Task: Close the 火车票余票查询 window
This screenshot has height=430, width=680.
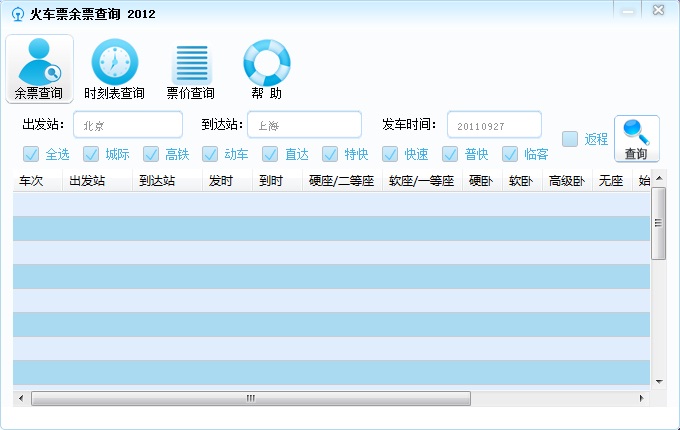Action: click(x=658, y=10)
